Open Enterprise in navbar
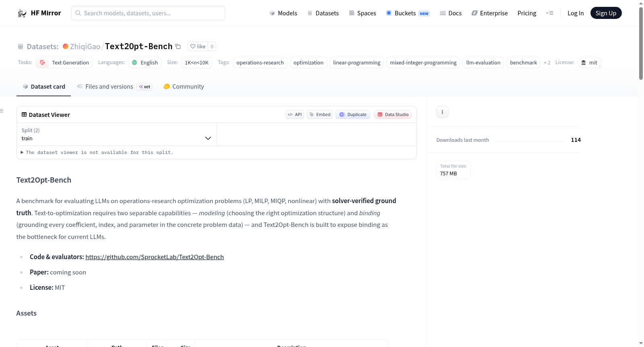Image resolution: width=644 pixels, height=347 pixels. click(x=489, y=13)
